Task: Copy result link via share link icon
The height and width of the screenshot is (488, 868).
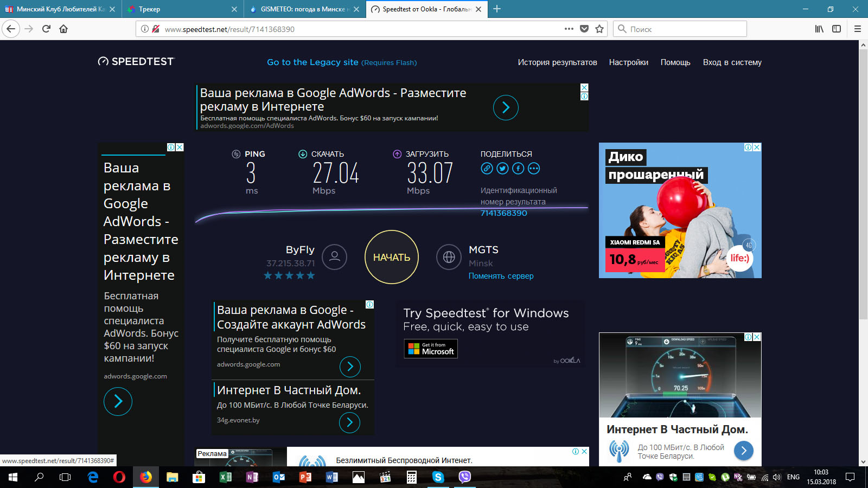Action: 487,169
